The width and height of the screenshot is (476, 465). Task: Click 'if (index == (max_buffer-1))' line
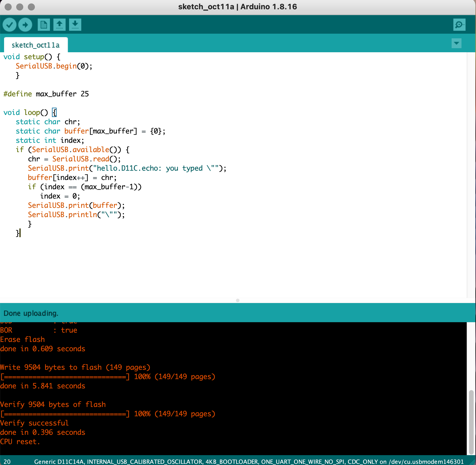click(x=85, y=187)
